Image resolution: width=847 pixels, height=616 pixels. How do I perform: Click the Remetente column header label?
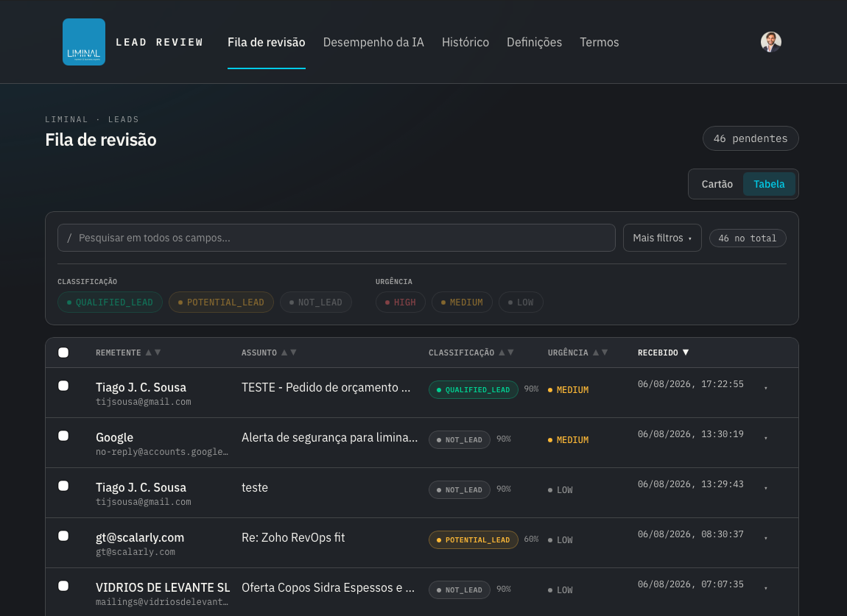tap(119, 353)
